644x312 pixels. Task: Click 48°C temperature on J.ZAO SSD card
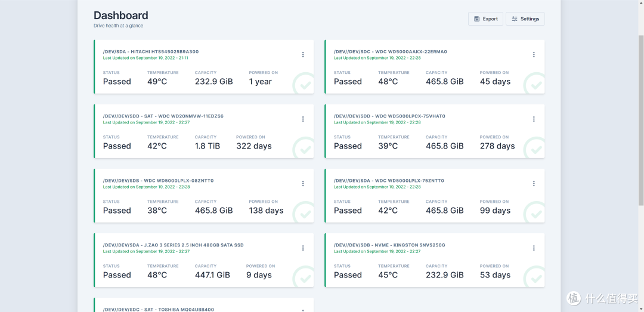pos(157,275)
